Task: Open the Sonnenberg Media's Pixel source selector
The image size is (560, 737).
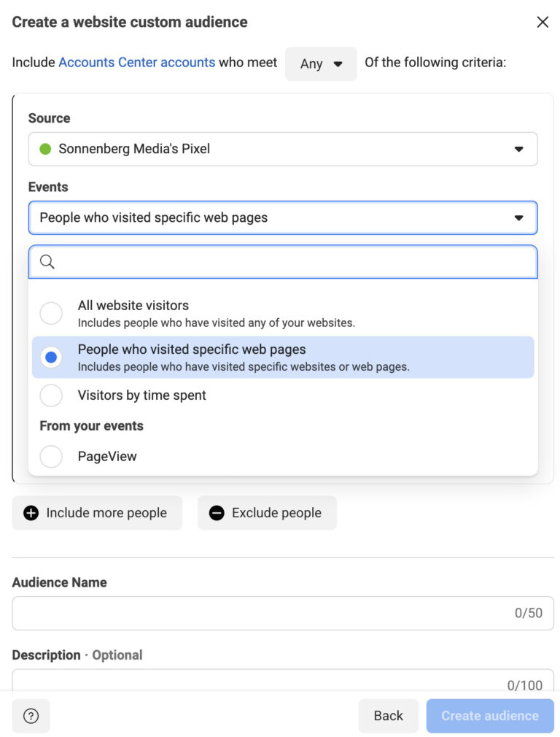Action: pos(282,149)
